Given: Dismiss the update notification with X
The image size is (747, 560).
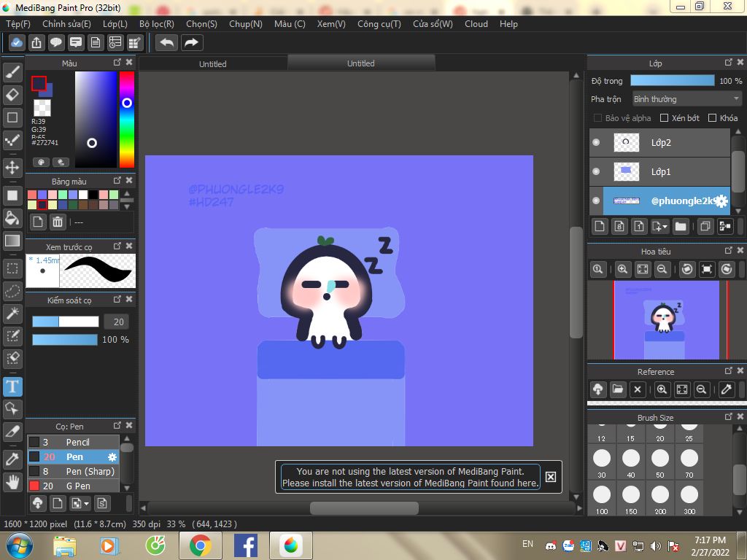Looking at the screenshot, I should (x=550, y=477).
